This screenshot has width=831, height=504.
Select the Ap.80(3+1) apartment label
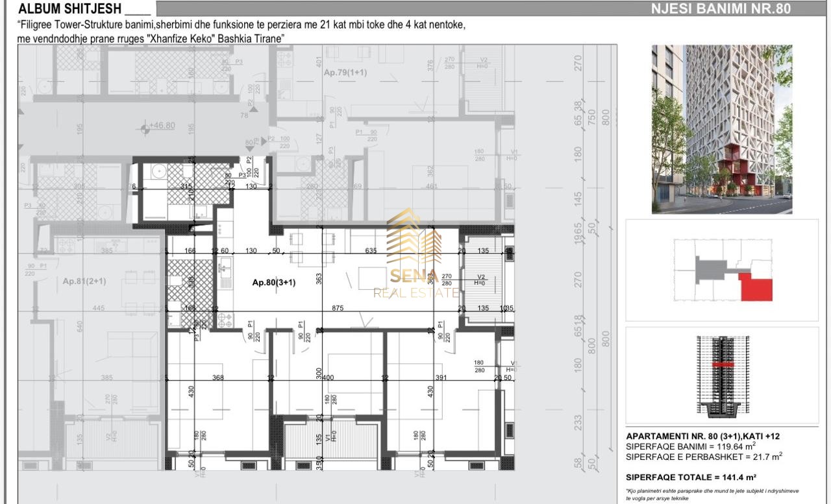tap(274, 282)
